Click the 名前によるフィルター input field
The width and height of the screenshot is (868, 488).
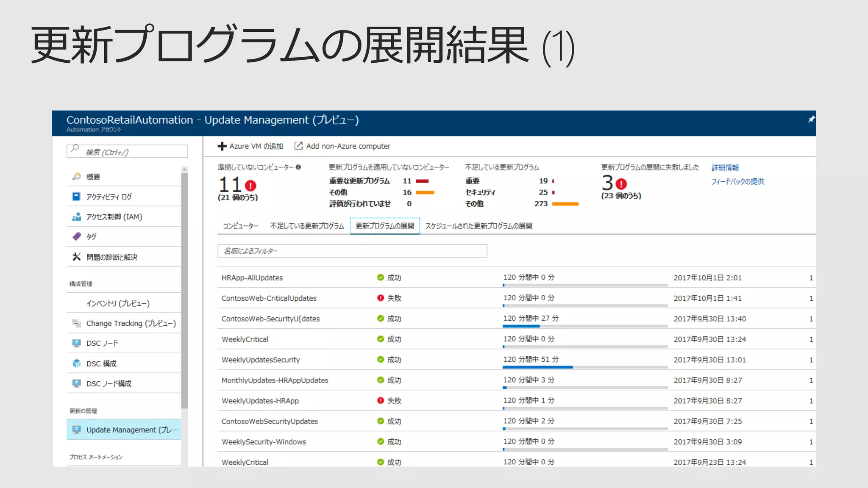[352, 251]
